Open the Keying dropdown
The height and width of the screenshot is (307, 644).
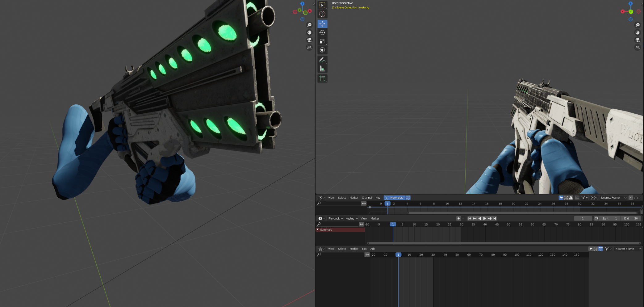[x=351, y=218]
